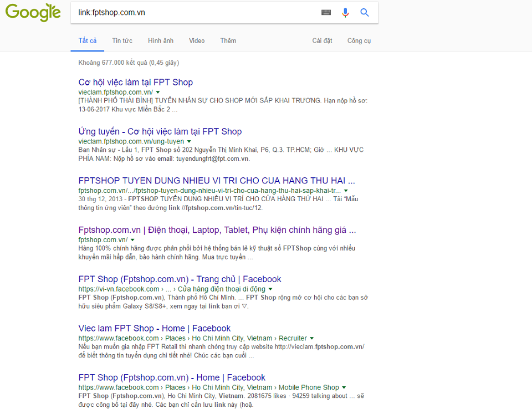The height and width of the screenshot is (419, 532).
Task: Switch to Video tab
Action: [197, 40]
